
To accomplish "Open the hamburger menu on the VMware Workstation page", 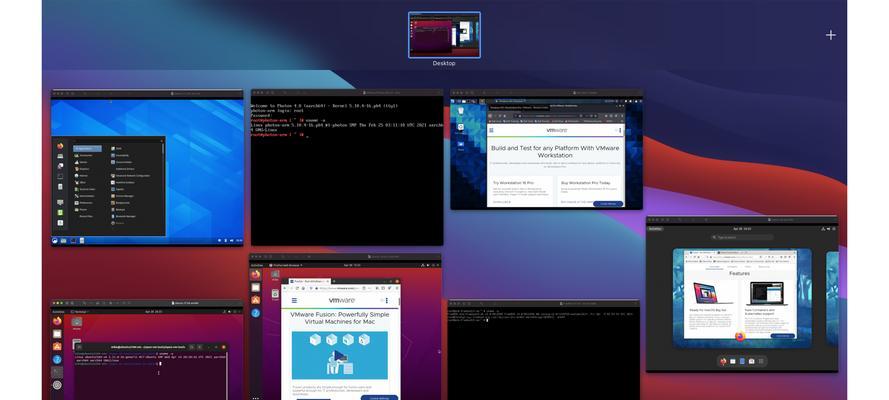I will point(491,130).
